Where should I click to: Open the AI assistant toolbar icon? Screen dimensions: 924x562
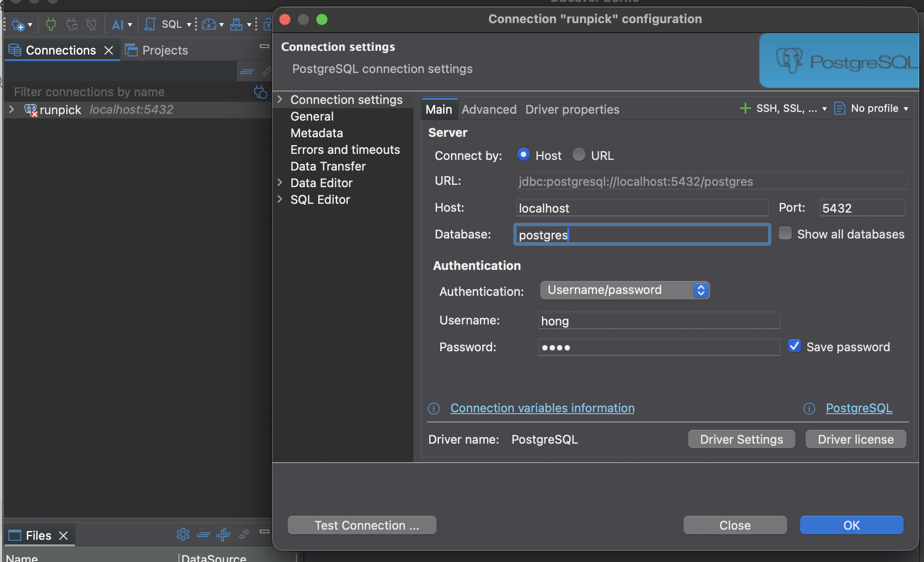pos(118,24)
